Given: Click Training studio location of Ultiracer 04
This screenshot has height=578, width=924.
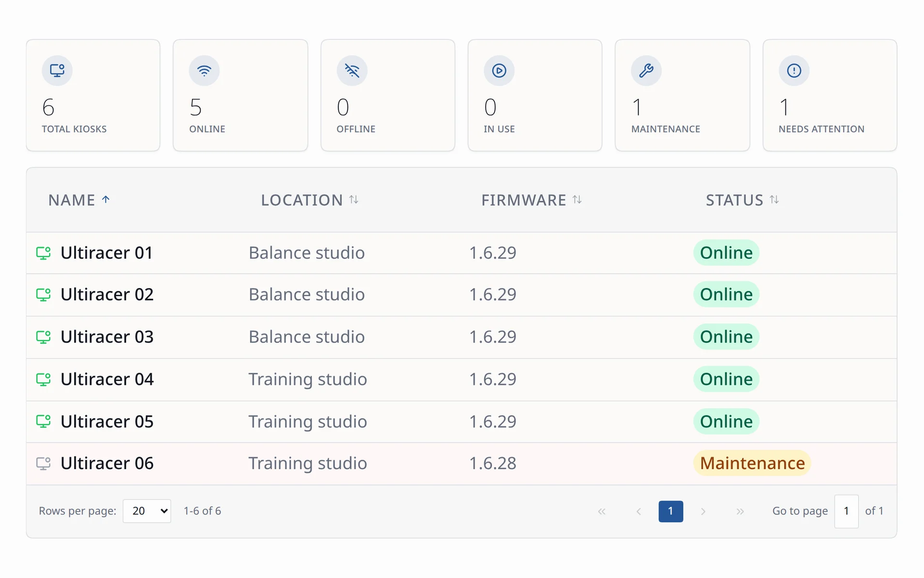Looking at the screenshot, I should tap(308, 380).
